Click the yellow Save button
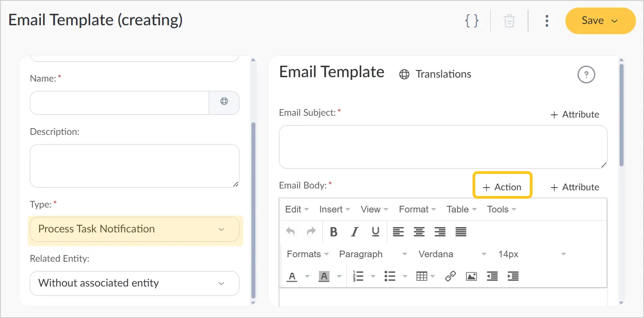 600,21
